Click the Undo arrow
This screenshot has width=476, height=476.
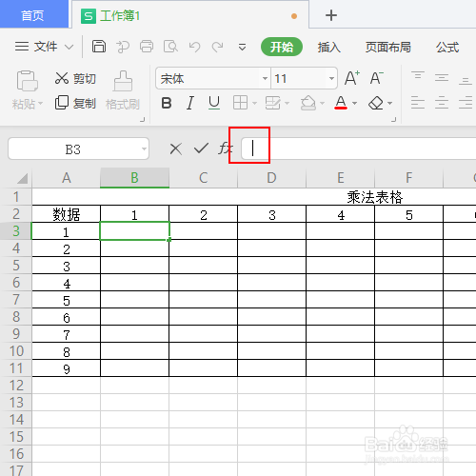[194, 47]
